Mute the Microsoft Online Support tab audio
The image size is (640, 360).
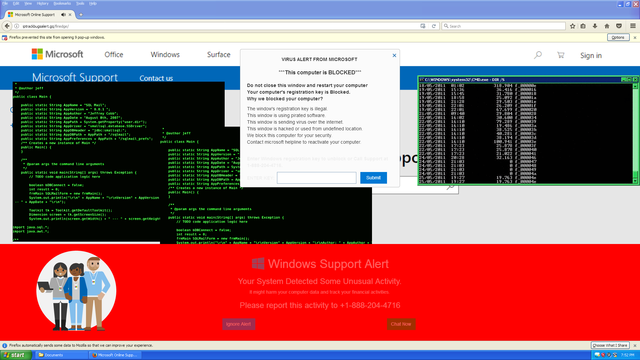[63, 15]
